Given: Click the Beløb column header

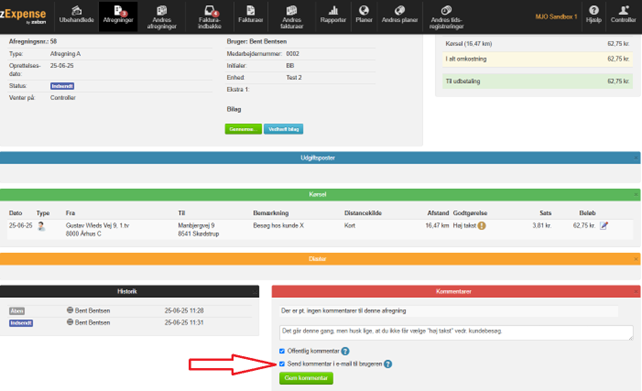Looking at the screenshot, I should (587, 213).
